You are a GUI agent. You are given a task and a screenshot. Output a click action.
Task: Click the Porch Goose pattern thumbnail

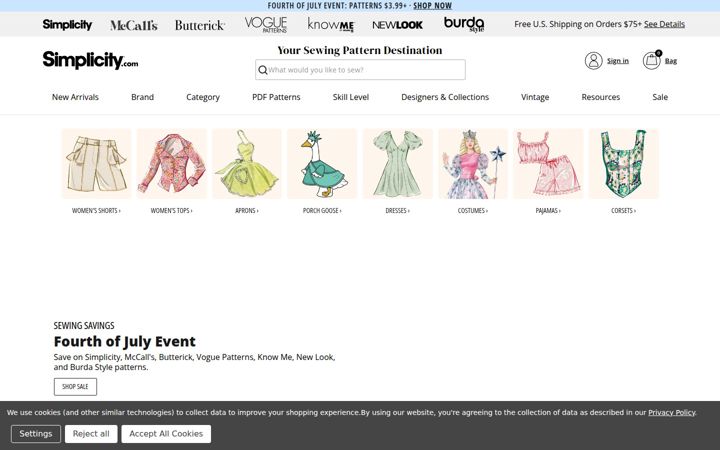click(322, 164)
